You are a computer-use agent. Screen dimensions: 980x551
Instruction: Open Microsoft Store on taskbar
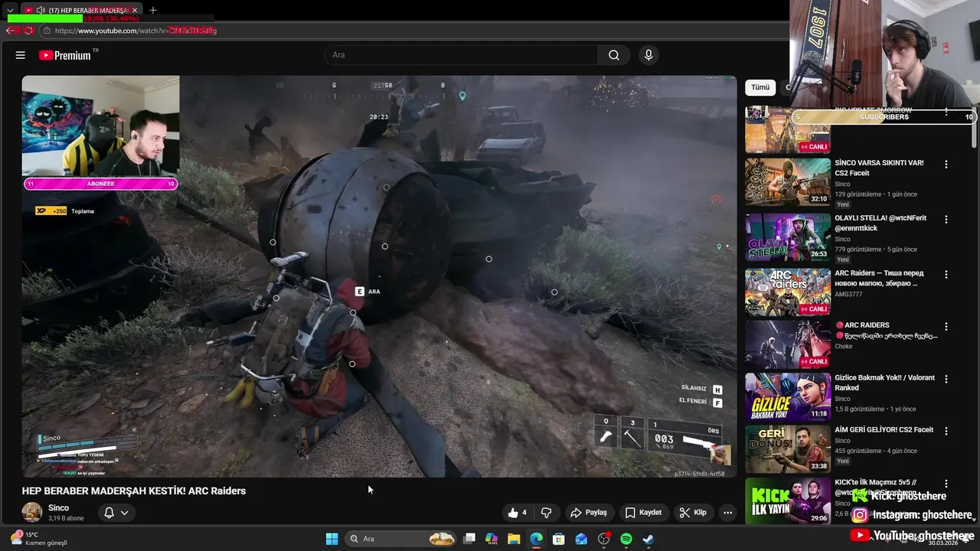pos(559,539)
